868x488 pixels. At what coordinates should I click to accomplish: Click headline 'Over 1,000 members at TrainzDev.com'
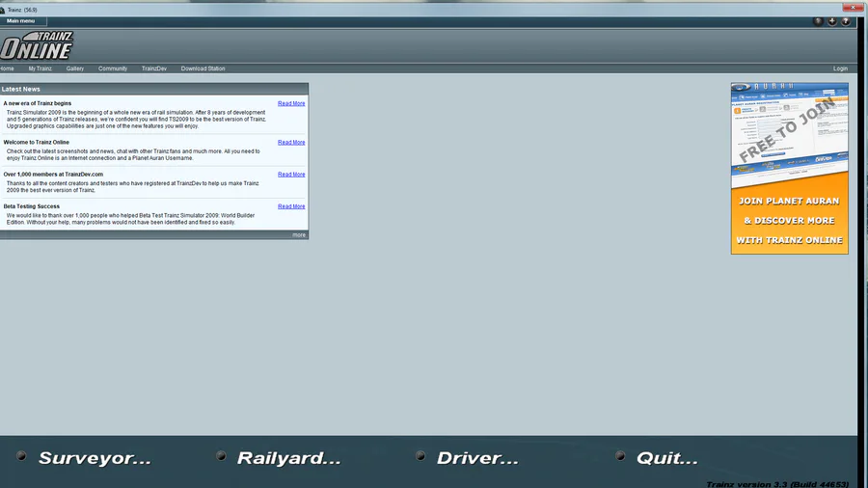pos(53,175)
